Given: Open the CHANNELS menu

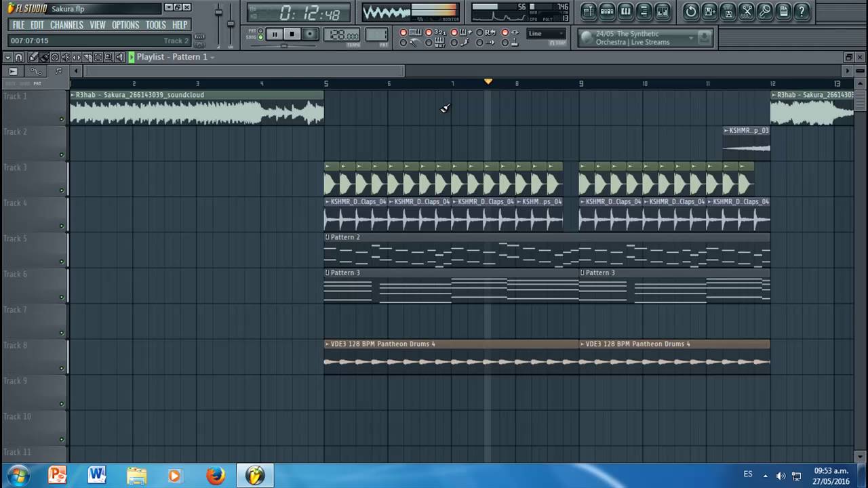Looking at the screenshot, I should pyautogui.click(x=67, y=24).
